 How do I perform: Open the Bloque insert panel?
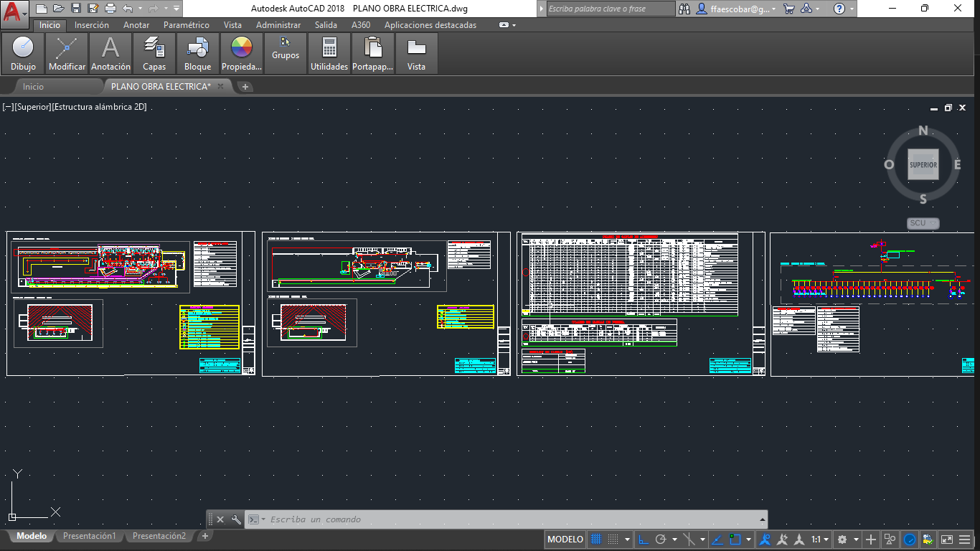(x=197, y=54)
